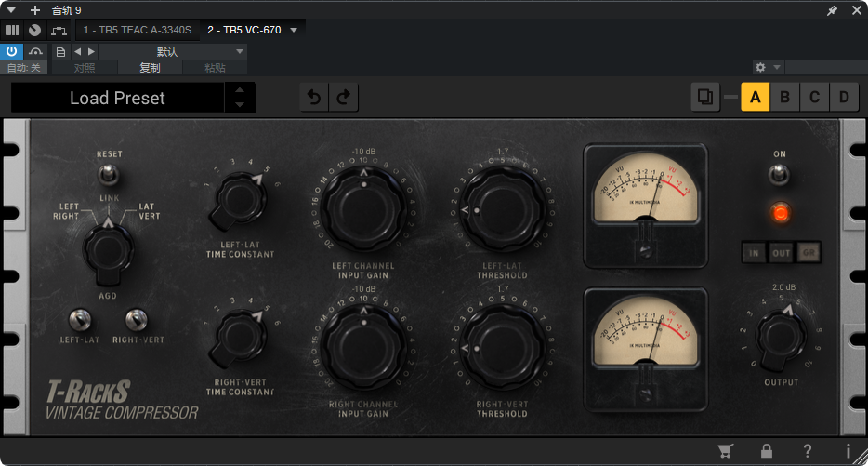Click the Right-Vert Threshold knob

point(503,347)
